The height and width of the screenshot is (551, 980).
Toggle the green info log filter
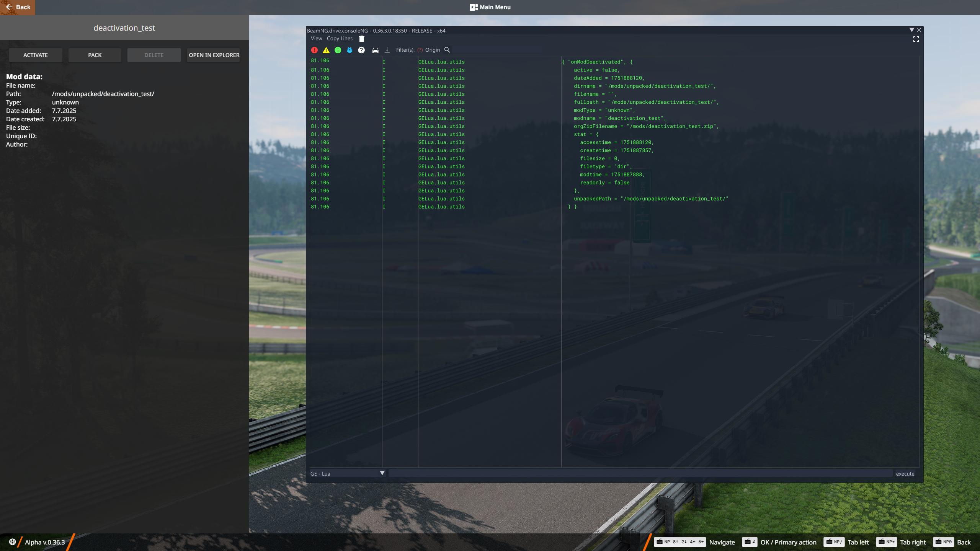338,50
